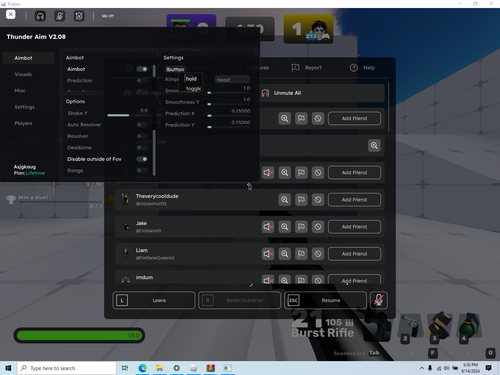Image resolution: width=500 pixels, height=375 pixels.
Task: Choose 'toggle' in the keybind mode popup
Action: [193, 88]
